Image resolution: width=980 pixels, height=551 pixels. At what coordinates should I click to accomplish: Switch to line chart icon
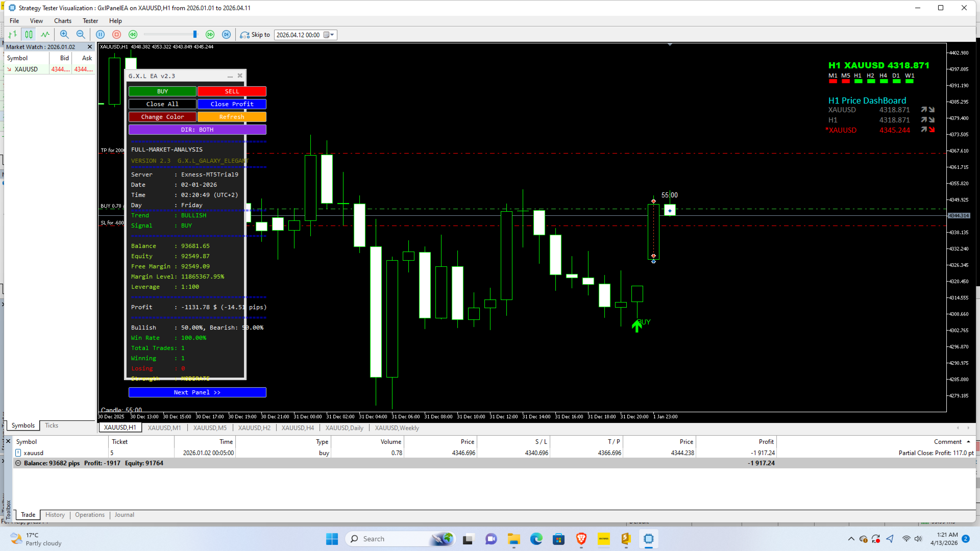click(x=45, y=35)
